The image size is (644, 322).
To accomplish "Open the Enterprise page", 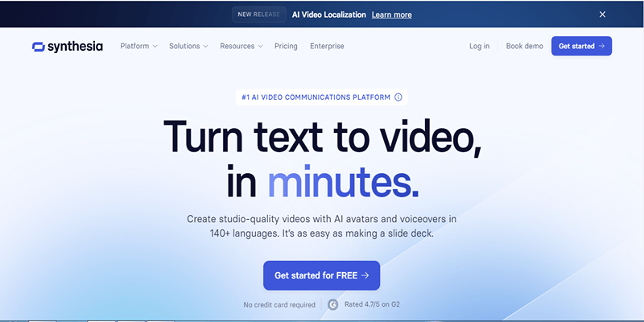I will (x=327, y=46).
